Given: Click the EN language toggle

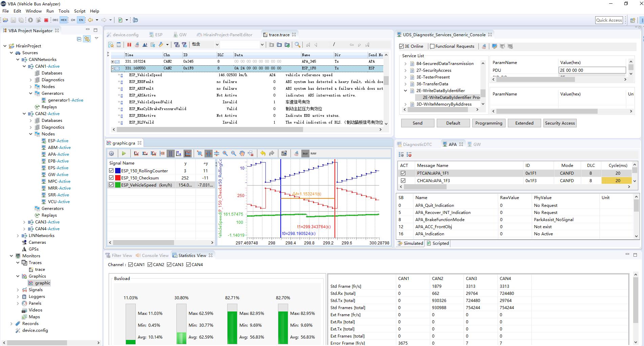Looking at the screenshot, I should tap(81, 20).
